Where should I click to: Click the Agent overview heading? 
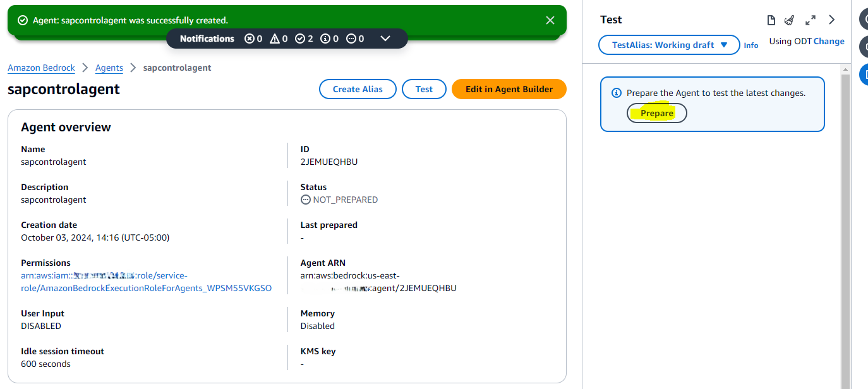[66, 127]
